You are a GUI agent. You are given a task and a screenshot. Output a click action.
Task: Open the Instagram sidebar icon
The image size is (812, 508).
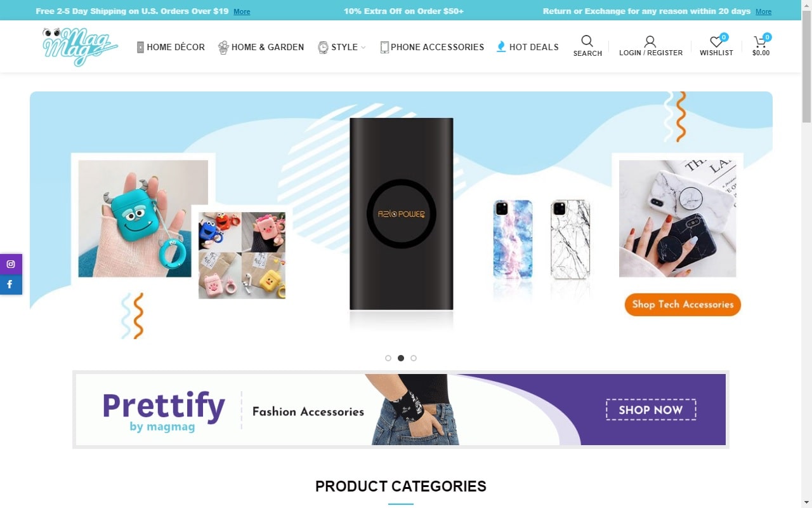coord(11,264)
